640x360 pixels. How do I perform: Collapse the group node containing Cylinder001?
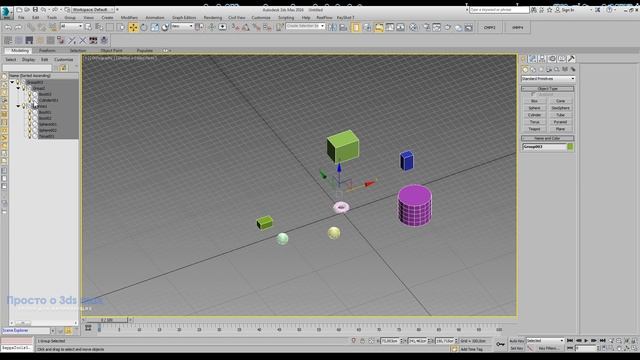click(18, 88)
